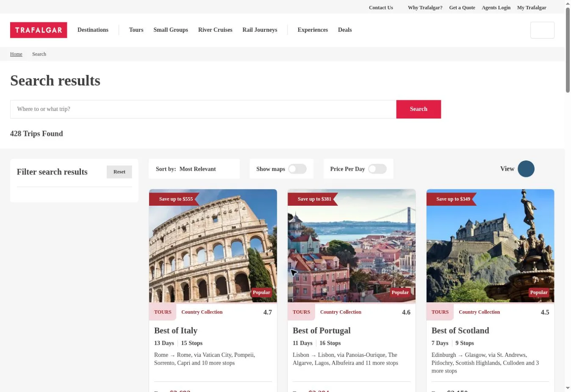Open the River Cruises menu
Image resolution: width=571 pixels, height=392 pixels.
point(215,30)
